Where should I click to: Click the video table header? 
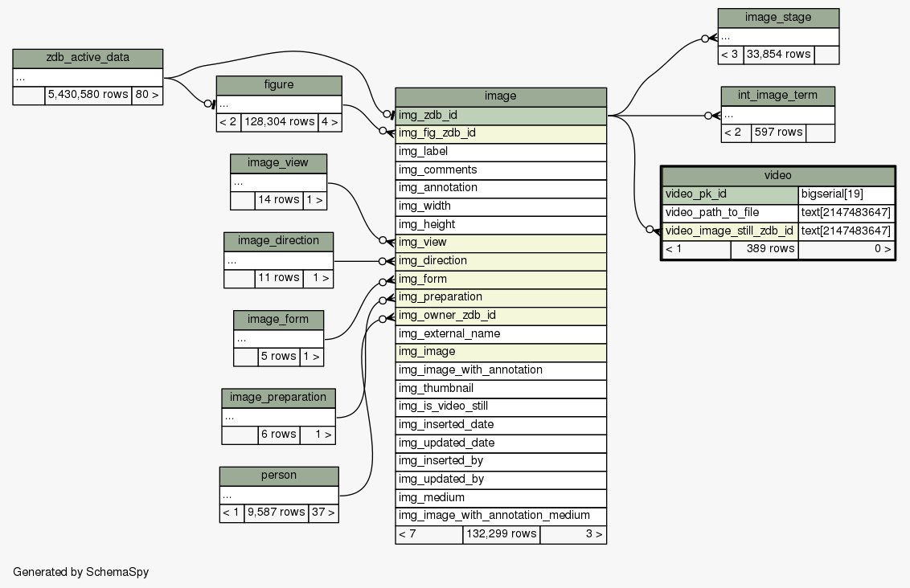tap(777, 175)
